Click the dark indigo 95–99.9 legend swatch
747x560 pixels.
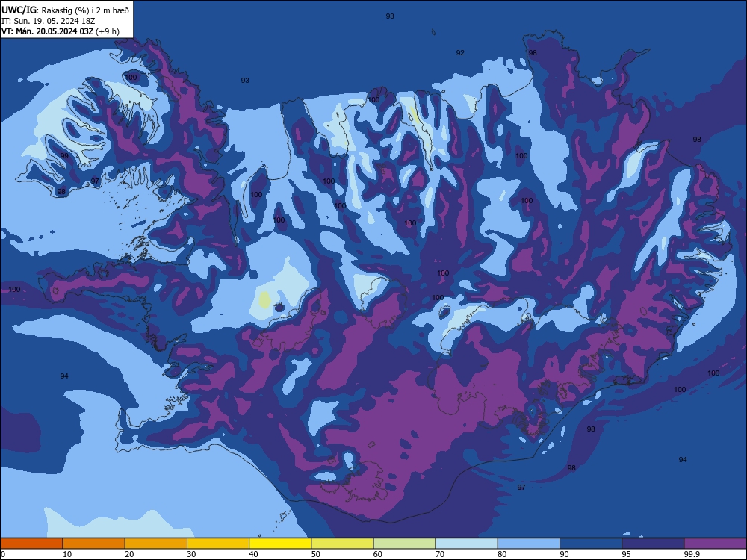point(653,544)
